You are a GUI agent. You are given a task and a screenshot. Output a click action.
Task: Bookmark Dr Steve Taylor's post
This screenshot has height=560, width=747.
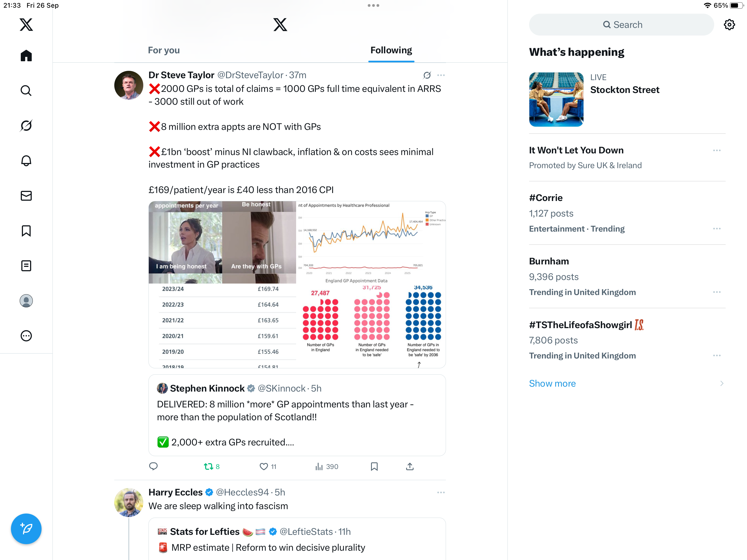pyautogui.click(x=374, y=466)
